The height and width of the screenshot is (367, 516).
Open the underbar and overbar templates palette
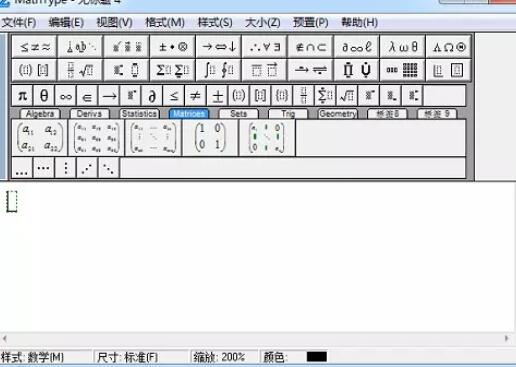[x=265, y=70]
